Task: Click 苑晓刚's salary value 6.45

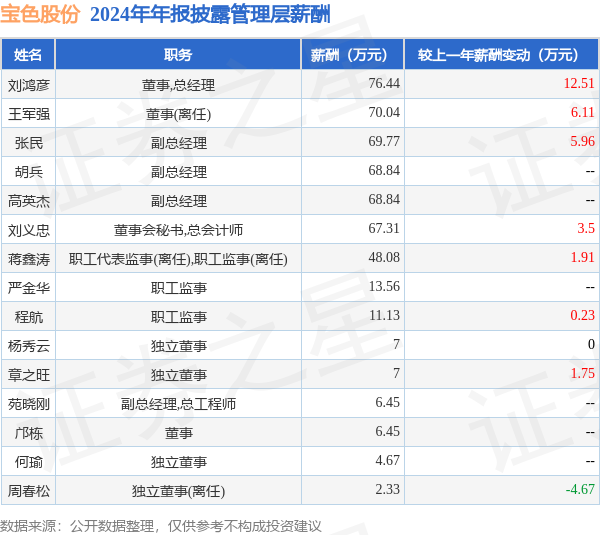Action: coord(387,403)
